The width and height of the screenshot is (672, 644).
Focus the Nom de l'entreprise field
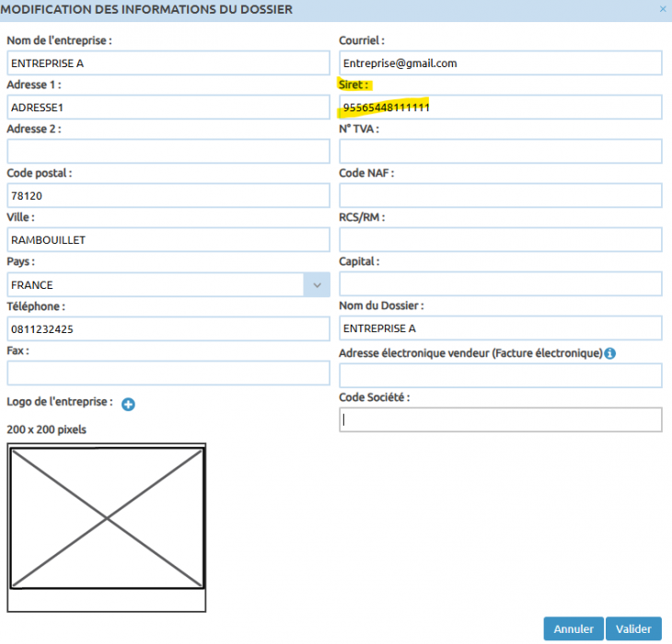click(x=168, y=63)
